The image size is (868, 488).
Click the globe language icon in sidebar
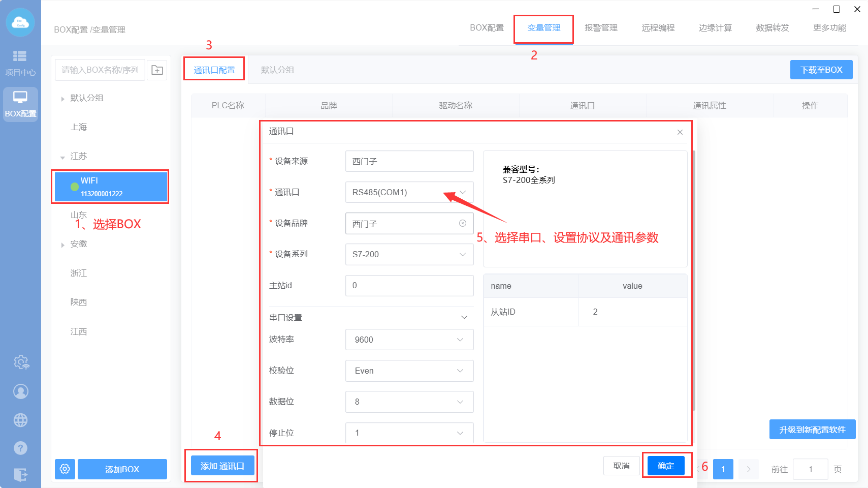click(x=21, y=420)
